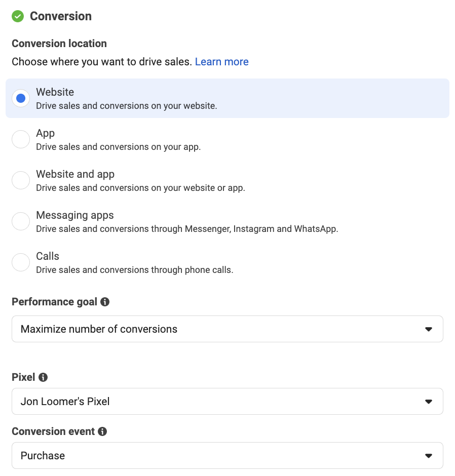Screen dimensions: 455x476
Task: Open the Jon Loomer's Pixel dropdown
Action: [x=227, y=402]
